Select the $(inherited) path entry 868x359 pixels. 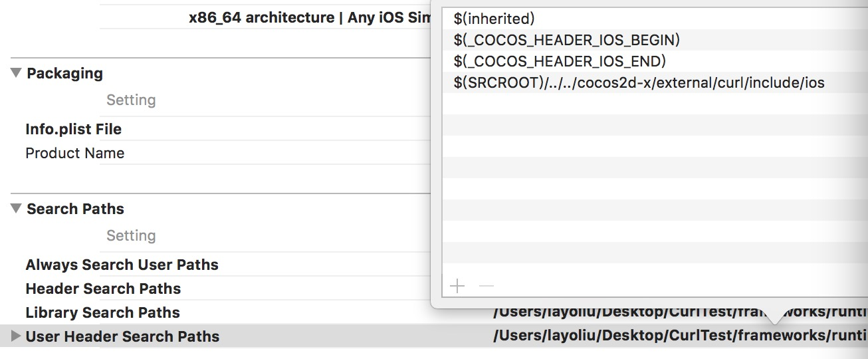[494, 19]
